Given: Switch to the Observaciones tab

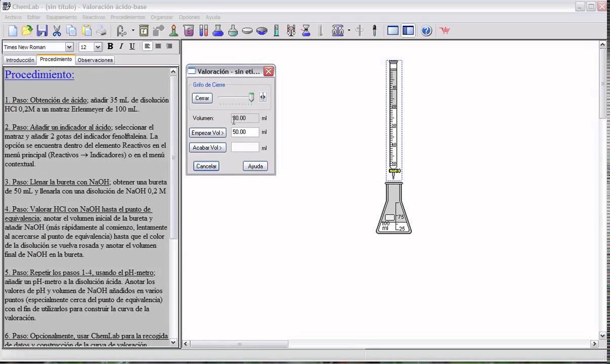Looking at the screenshot, I should 95,60.
